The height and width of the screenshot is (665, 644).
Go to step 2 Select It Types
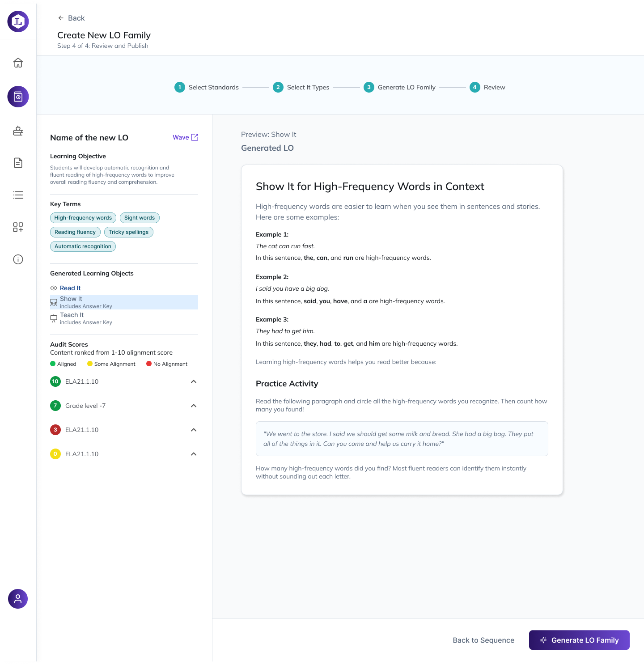coord(301,87)
